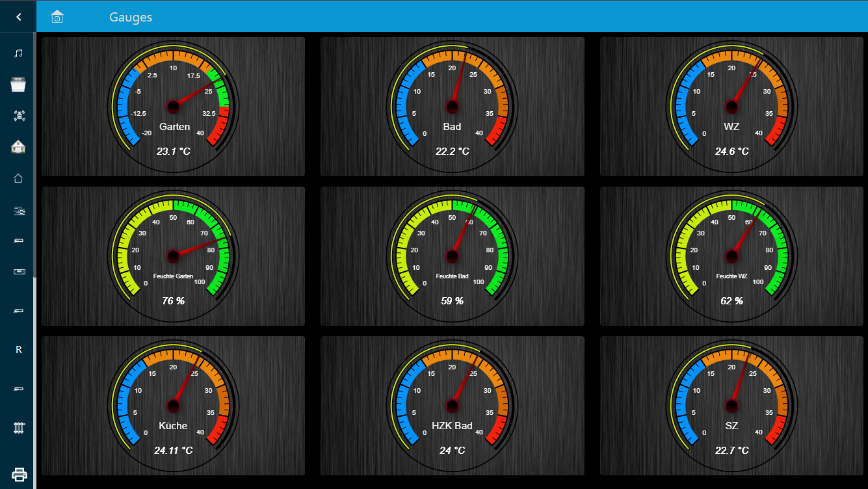Viewport: 868px width, 489px height.
Task: Open the Garten temperature gauge
Action: tap(173, 107)
